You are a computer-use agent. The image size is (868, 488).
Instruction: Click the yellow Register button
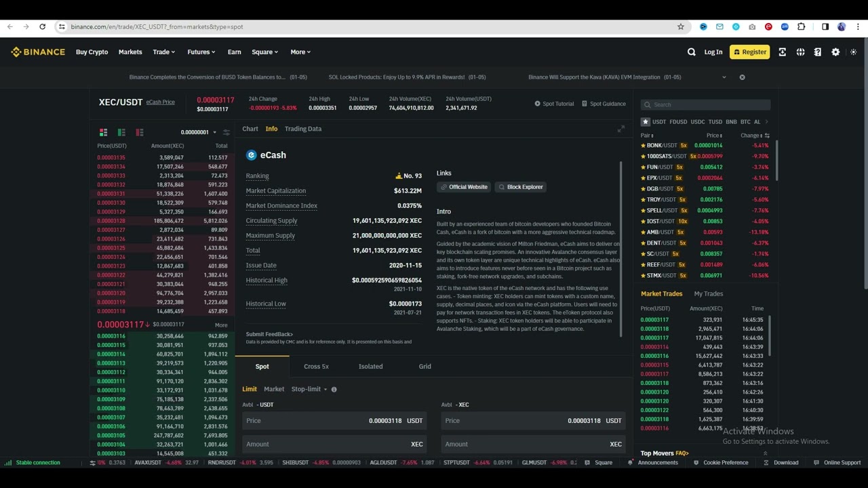(x=749, y=52)
